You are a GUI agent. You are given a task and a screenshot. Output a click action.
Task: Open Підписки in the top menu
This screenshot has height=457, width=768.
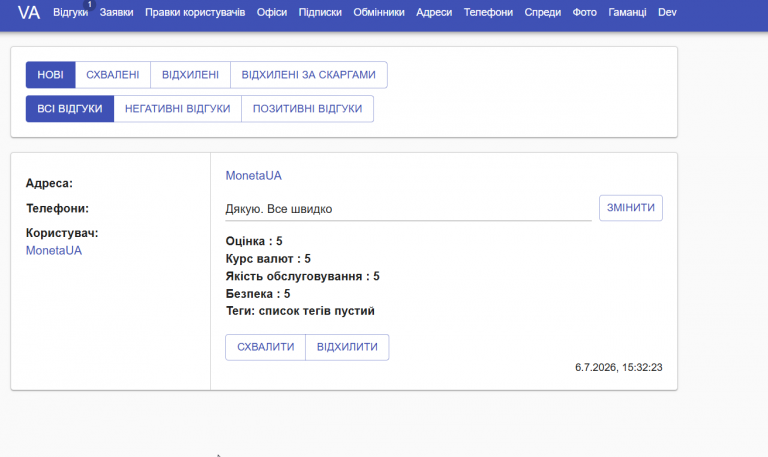pos(320,12)
